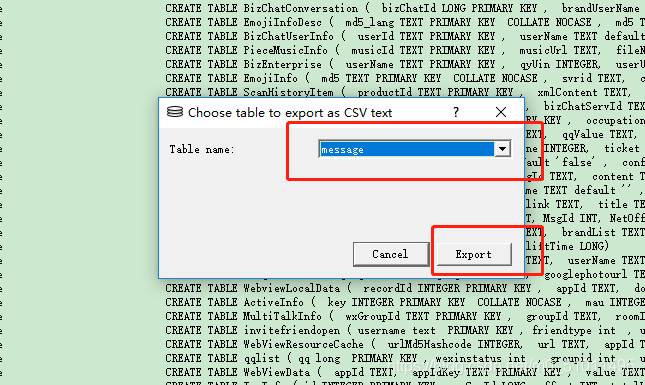Click the CREATE TABLE EmojiInfoDesc line
The image size is (645, 385).
(x=405, y=22)
